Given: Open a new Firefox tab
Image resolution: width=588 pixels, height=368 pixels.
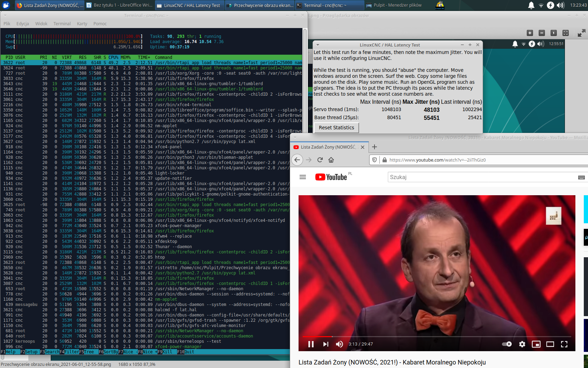Looking at the screenshot, I should pyautogui.click(x=374, y=147).
